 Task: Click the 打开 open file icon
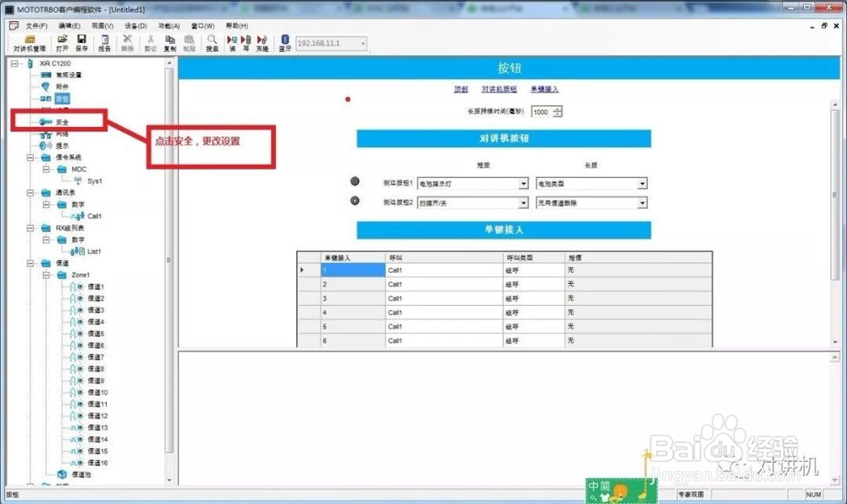(62, 43)
